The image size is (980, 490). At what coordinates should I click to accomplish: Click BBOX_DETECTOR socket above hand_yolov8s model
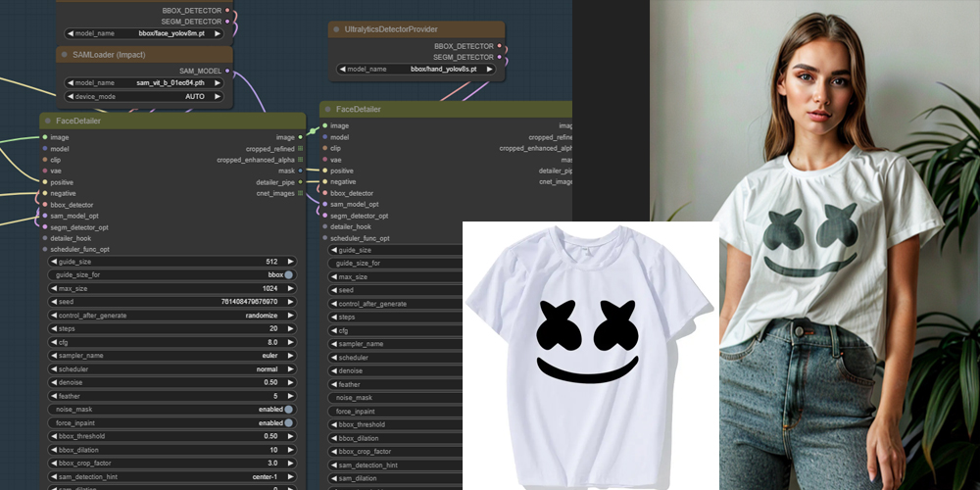tap(500, 46)
